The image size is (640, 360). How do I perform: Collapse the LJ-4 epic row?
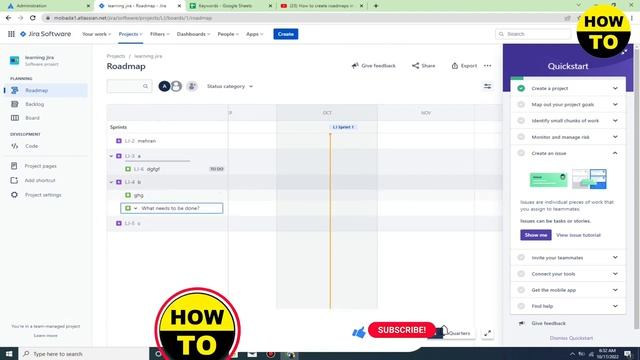click(111, 182)
